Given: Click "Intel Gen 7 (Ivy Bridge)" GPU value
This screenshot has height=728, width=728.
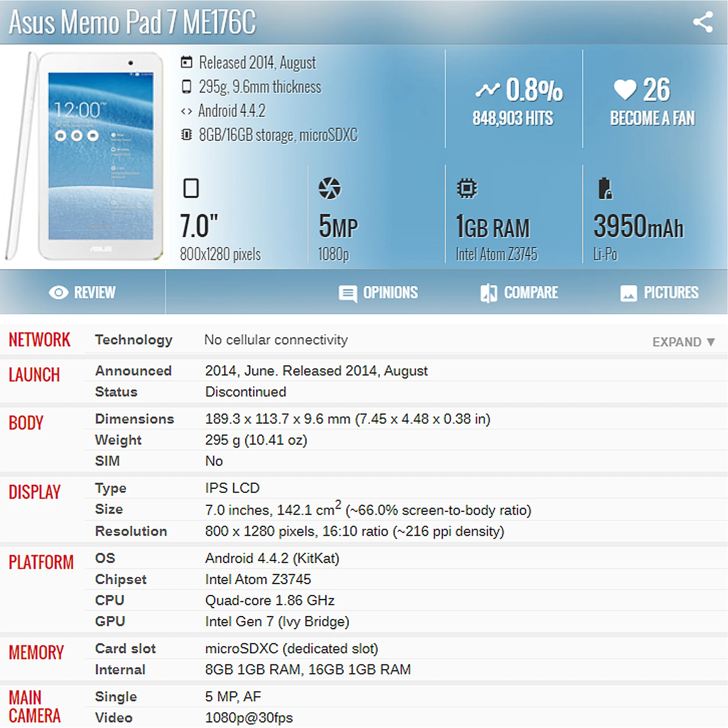Looking at the screenshot, I should click(x=277, y=622).
